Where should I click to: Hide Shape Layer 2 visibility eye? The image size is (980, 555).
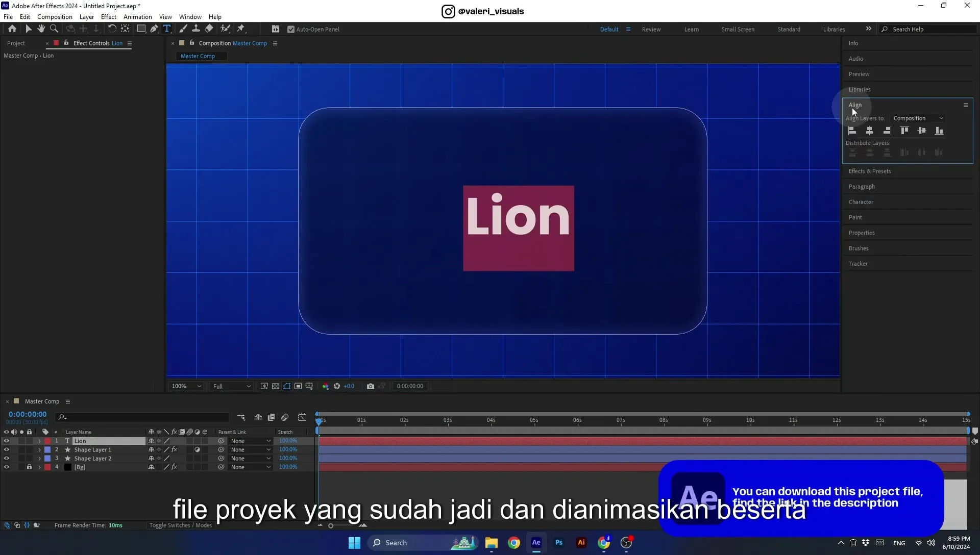(x=7, y=458)
